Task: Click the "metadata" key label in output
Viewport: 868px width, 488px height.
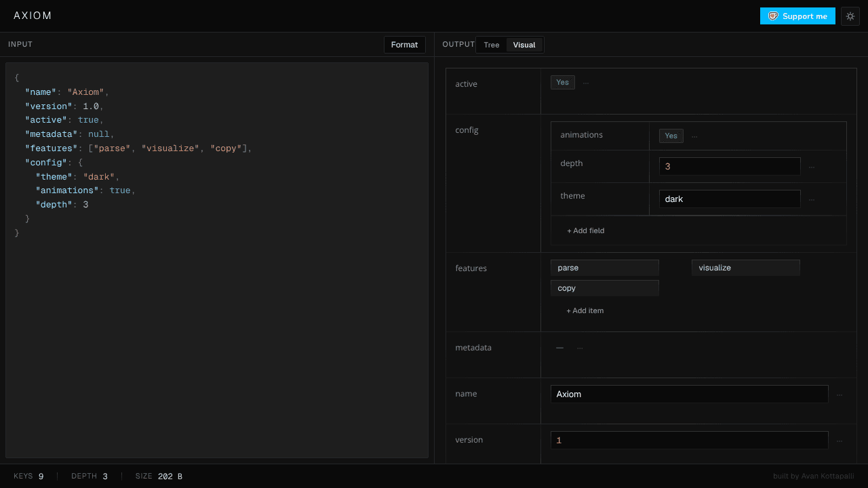Action: [x=473, y=348]
